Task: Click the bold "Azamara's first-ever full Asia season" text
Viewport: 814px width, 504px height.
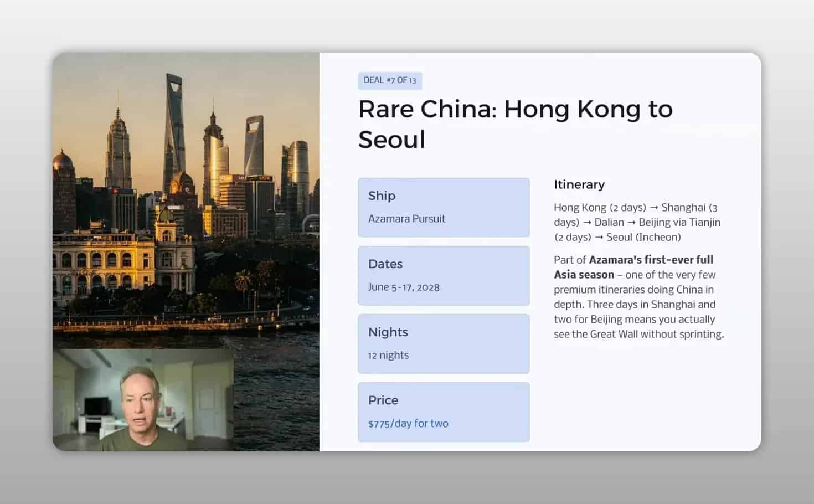Action: click(x=633, y=267)
